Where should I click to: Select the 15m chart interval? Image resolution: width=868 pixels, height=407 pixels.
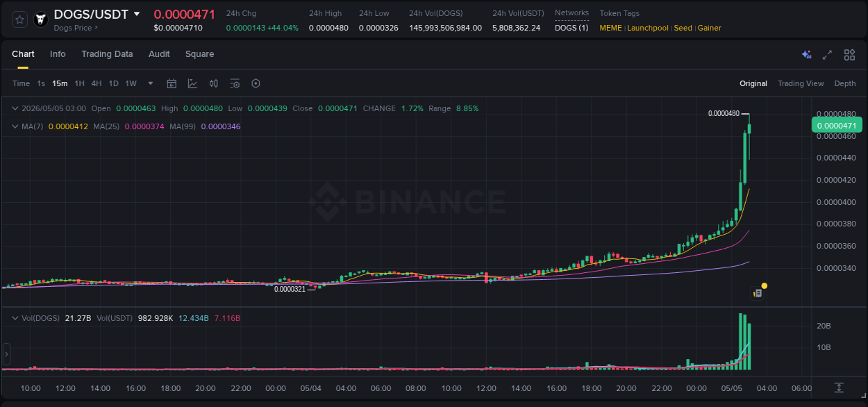tap(60, 83)
